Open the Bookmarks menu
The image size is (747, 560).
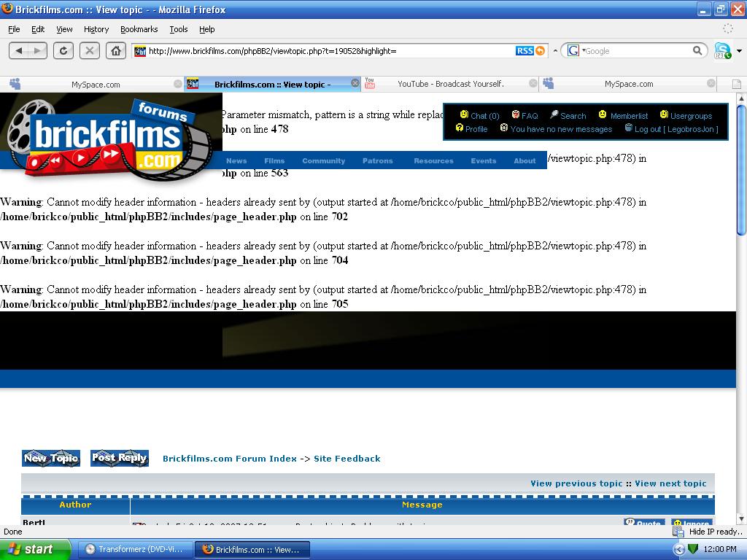tap(139, 29)
